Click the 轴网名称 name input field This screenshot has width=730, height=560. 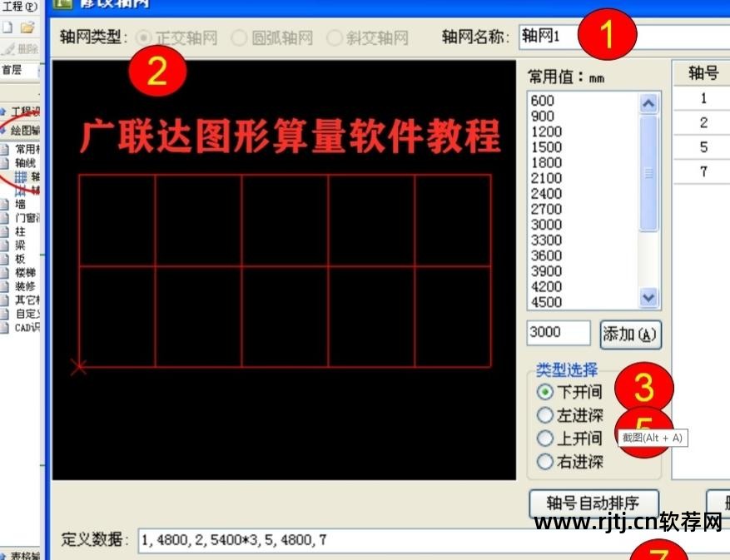(623, 37)
